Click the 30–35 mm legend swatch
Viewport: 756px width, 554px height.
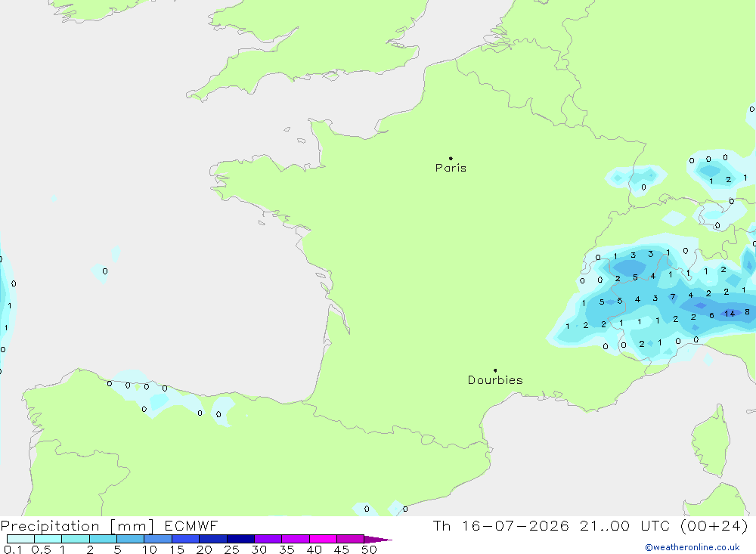coord(268,539)
